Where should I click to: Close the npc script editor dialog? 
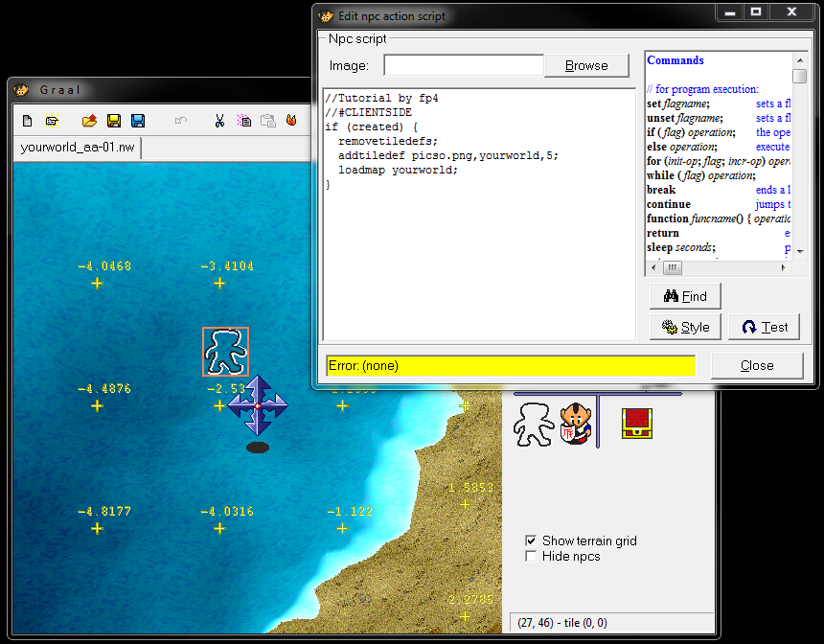pyautogui.click(x=756, y=365)
